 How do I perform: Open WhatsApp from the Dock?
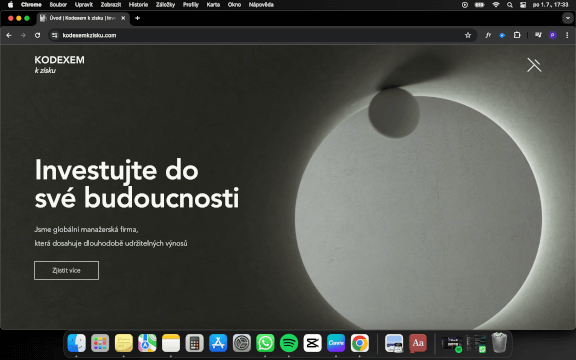[265, 343]
